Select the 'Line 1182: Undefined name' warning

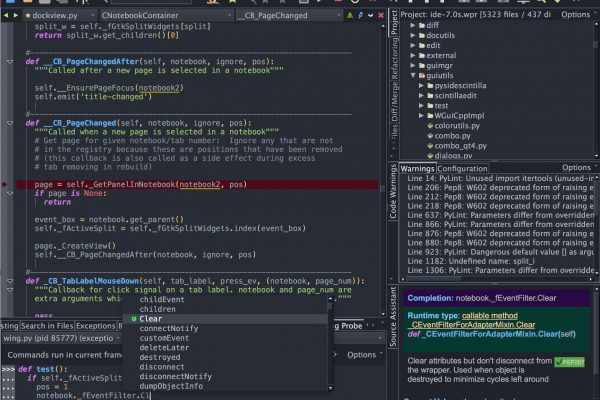pos(471,261)
